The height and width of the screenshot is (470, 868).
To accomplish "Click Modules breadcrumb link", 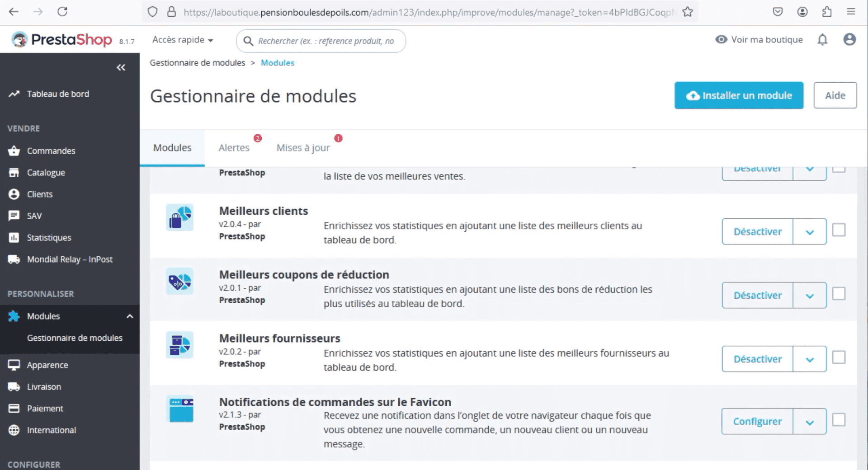I will coord(278,63).
